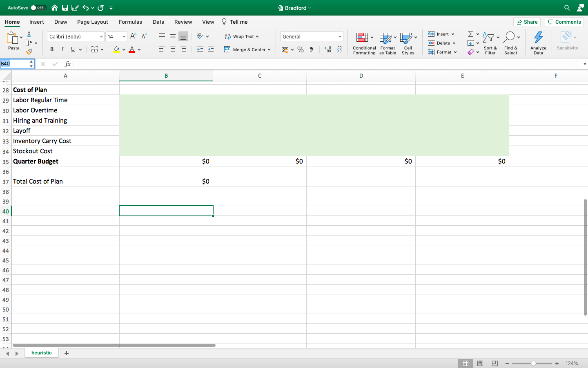
Task: Click the Undo icon in the toolbar
Action: click(x=85, y=7)
